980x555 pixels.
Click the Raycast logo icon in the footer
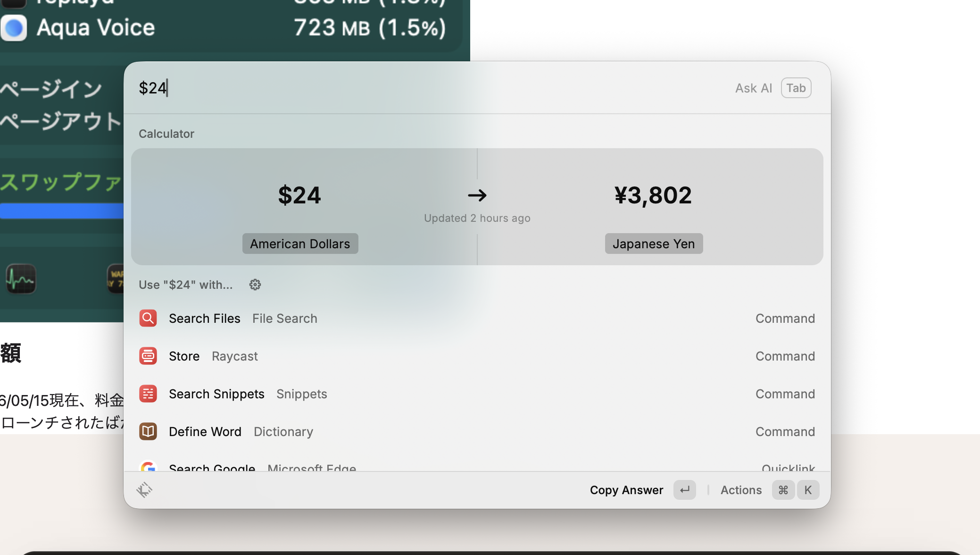144,490
